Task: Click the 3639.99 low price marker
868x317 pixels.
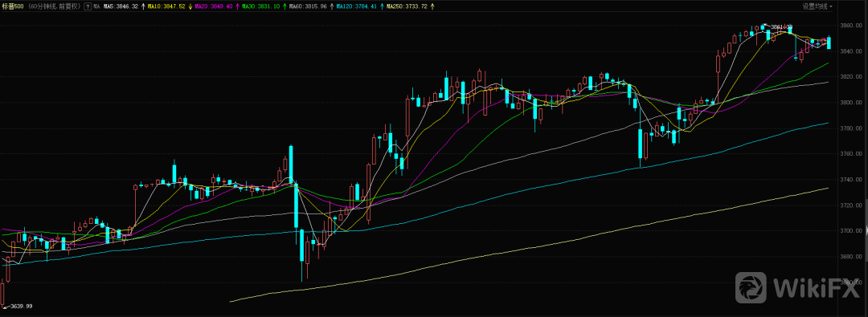Action: pyautogui.click(x=22, y=306)
